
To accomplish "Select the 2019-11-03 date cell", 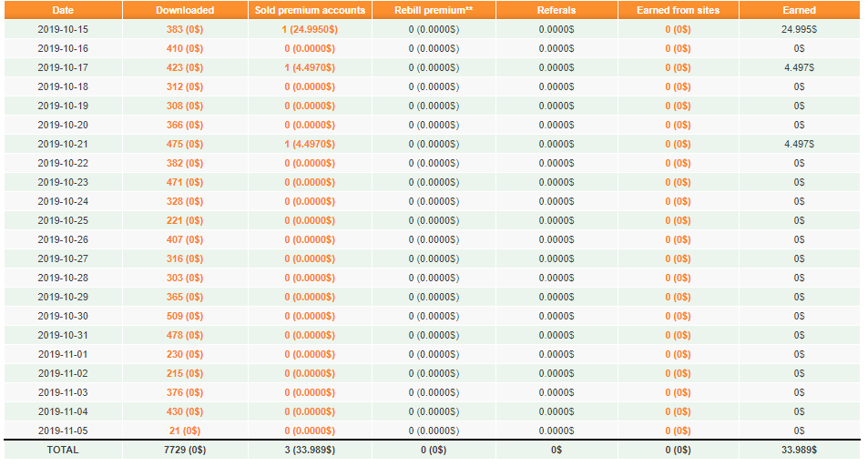I will click(x=63, y=392).
